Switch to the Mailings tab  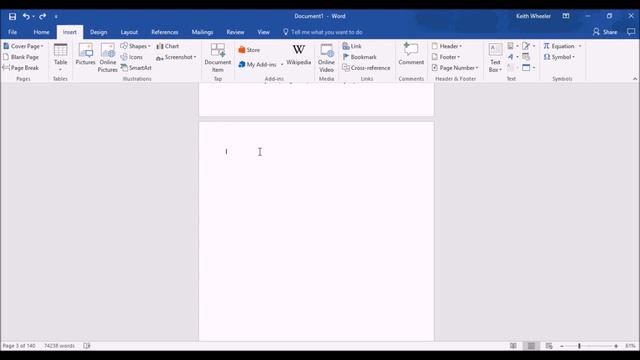202,32
